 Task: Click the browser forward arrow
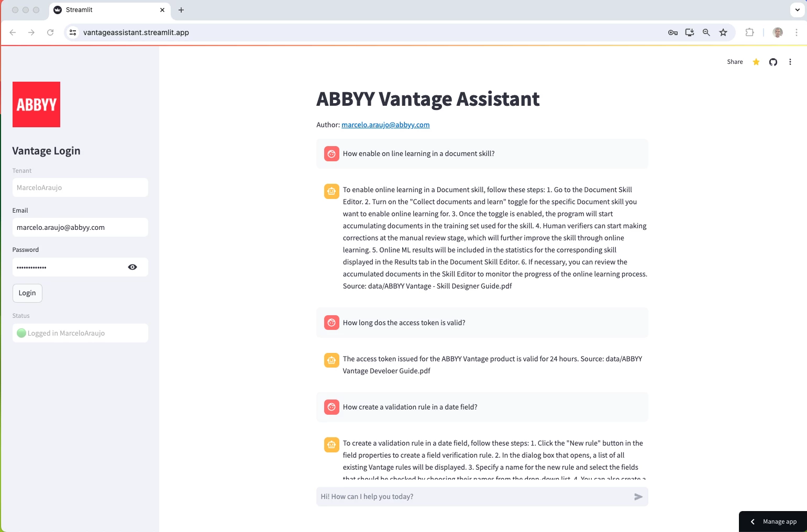click(31, 32)
